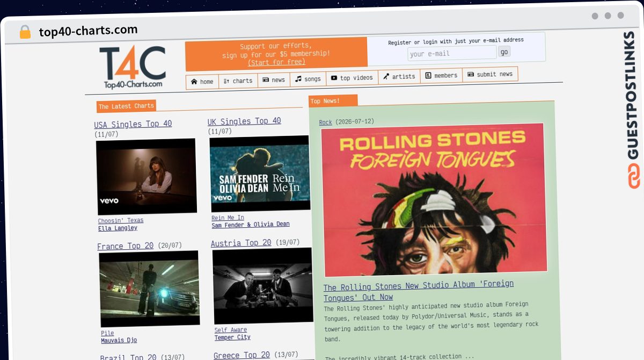The width and height of the screenshot is (644, 360).
Task: Open the members menu item
Action: [441, 76]
